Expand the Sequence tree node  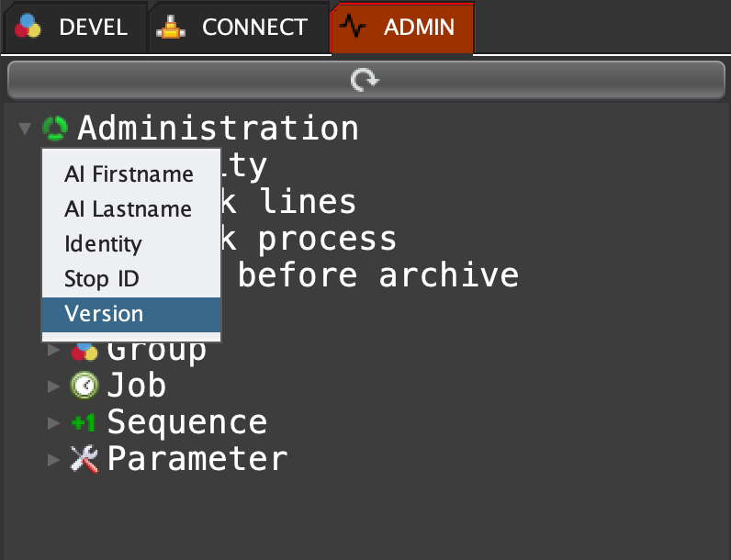55,422
